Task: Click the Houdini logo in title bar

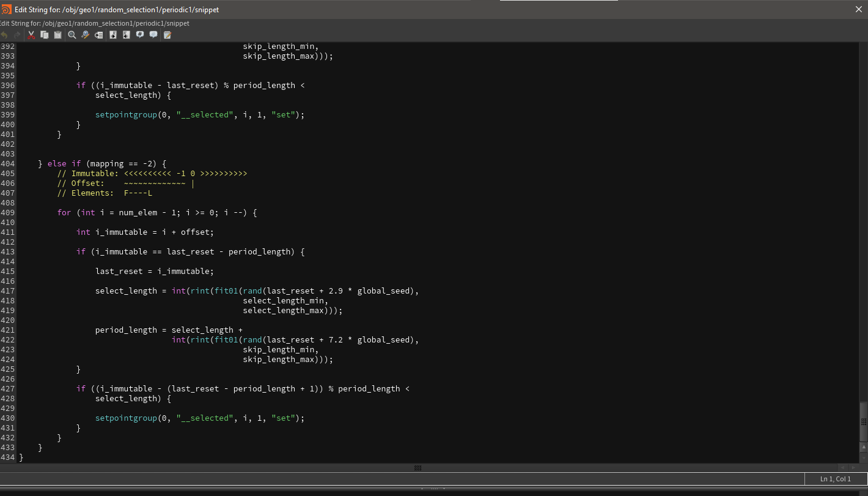Action: pos(6,9)
